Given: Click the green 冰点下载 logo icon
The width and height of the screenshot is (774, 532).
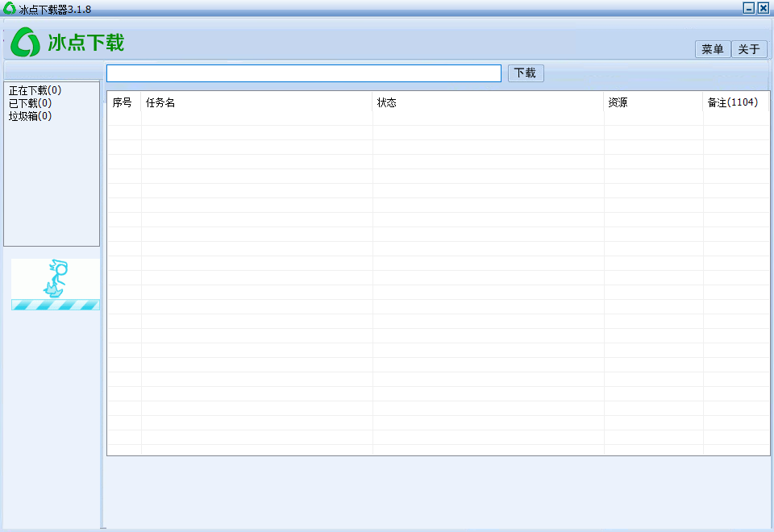Looking at the screenshot, I should point(25,42).
